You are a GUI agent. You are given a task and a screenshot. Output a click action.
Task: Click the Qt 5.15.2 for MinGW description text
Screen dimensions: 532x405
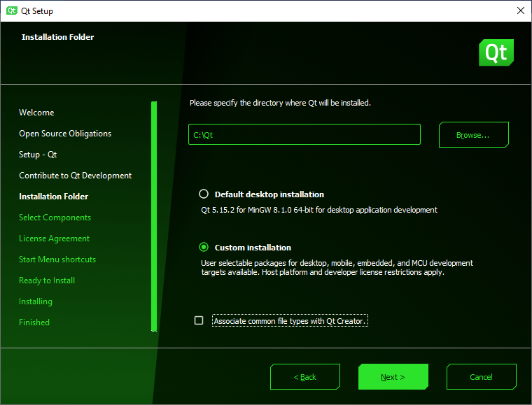coord(319,210)
